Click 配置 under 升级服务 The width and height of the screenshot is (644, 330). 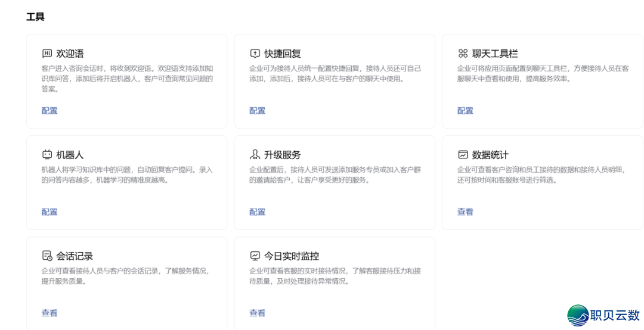[257, 212]
